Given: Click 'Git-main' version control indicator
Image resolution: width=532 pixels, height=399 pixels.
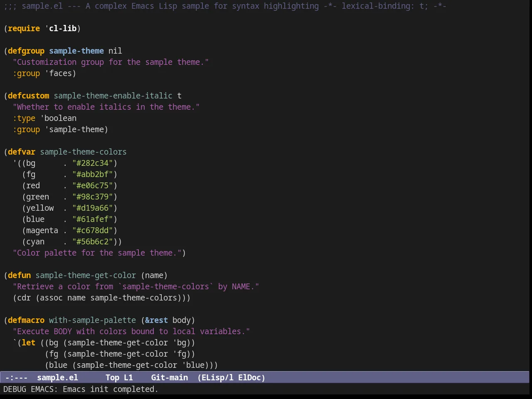Looking at the screenshot, I should pyautogui.click(x=170, y=377).
